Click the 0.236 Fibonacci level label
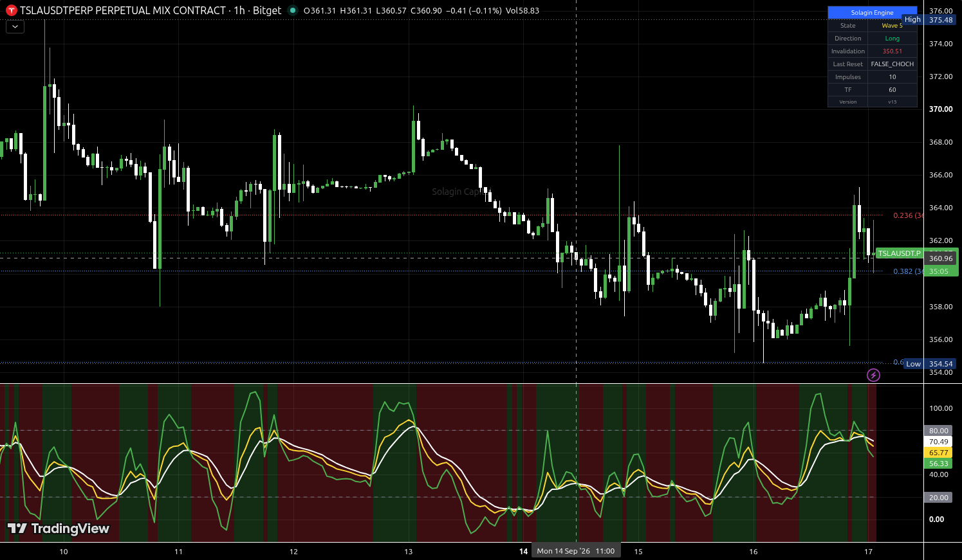Image resolution: width=962 pixels, height=560 pixels. 907,215
